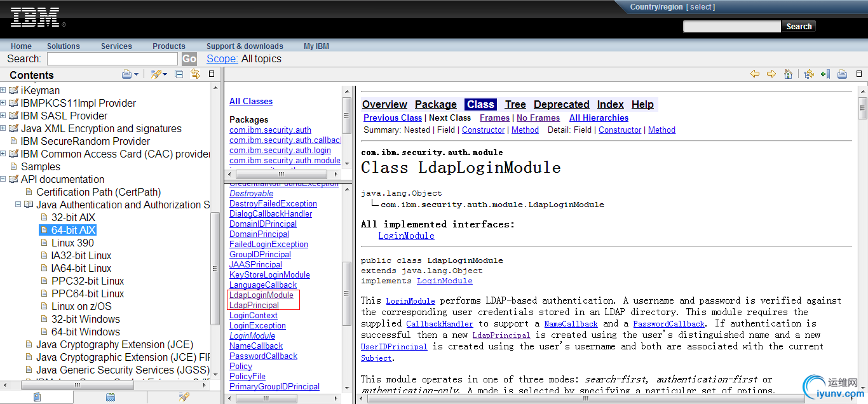Open Support & downloads menu

(245, 46)
